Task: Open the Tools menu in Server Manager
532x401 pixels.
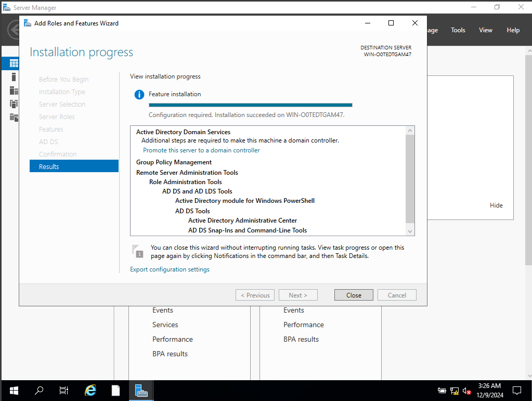Action: [x=458, y=30]
